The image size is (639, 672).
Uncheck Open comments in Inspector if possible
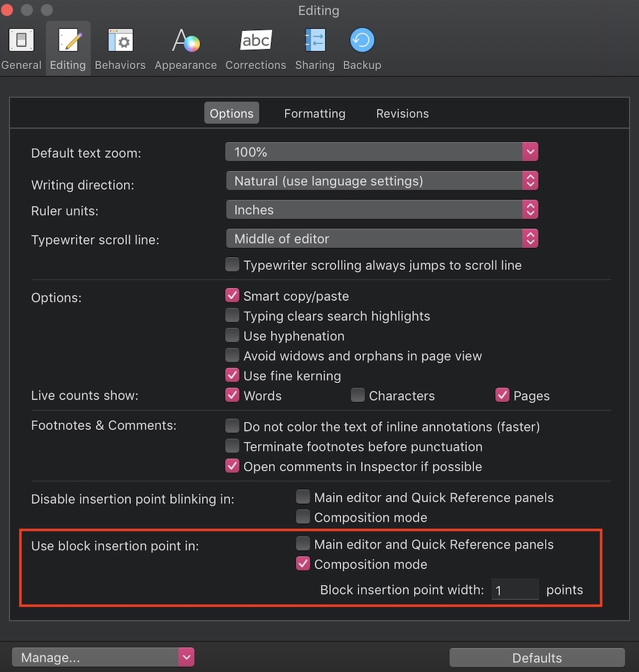coord(233,465)
